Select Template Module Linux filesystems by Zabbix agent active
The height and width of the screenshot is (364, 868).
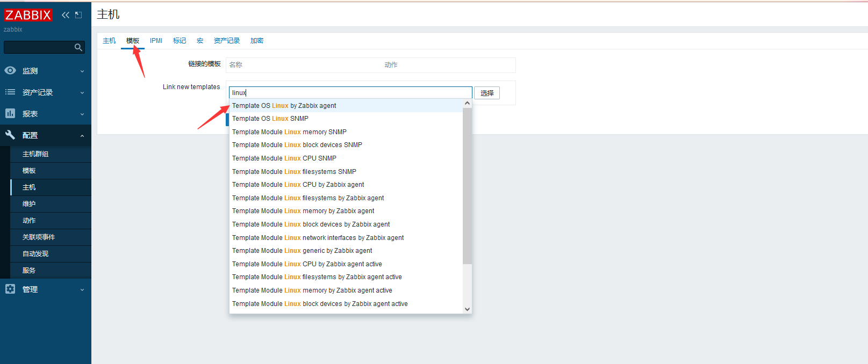click(x=346, y=277)
